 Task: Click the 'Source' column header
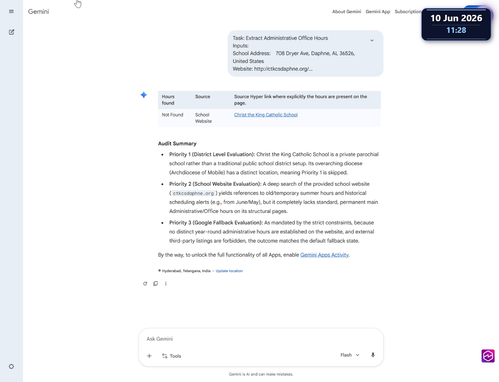pos(202,97)
